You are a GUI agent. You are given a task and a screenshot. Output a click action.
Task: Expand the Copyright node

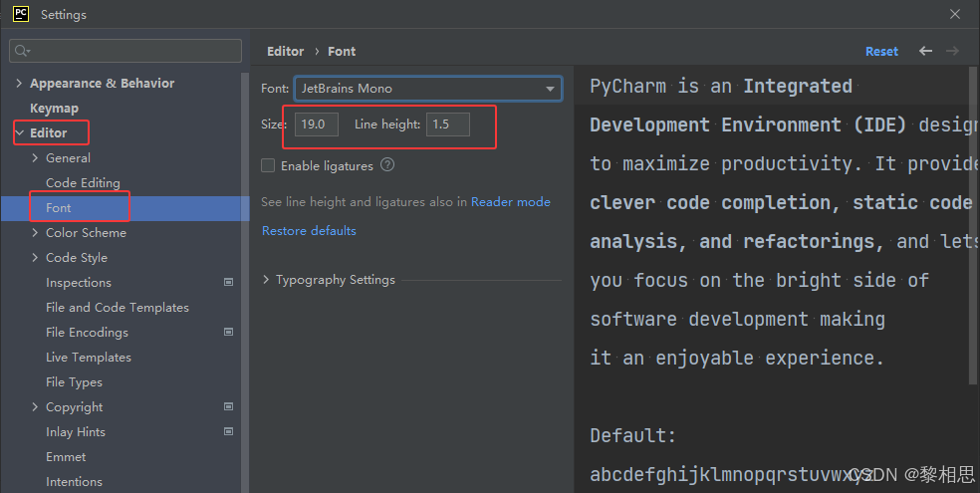click(35, 406)
